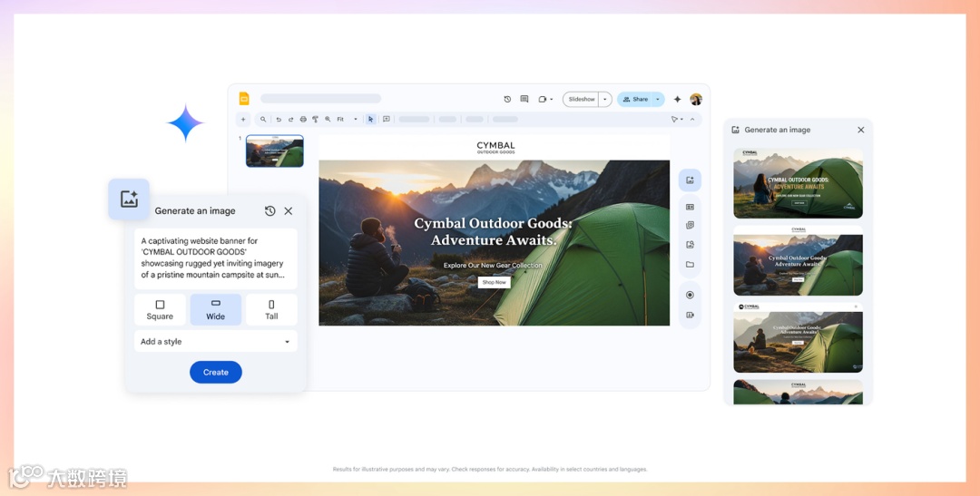Click the record circle side icon
The image size is (980, 496).
pos(690,295)
